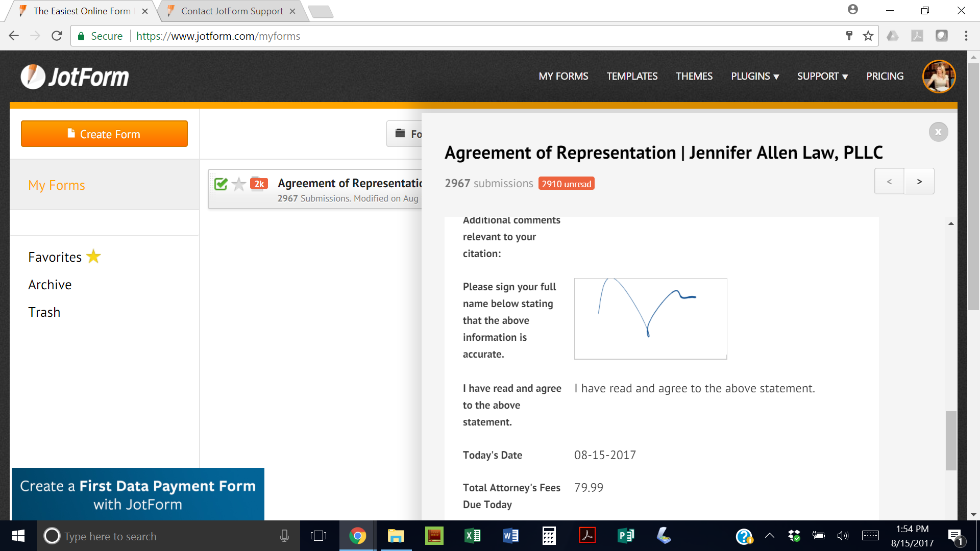The image size is (980, 551).
Task: Open the Archive folder
Action: pos(50,285)
